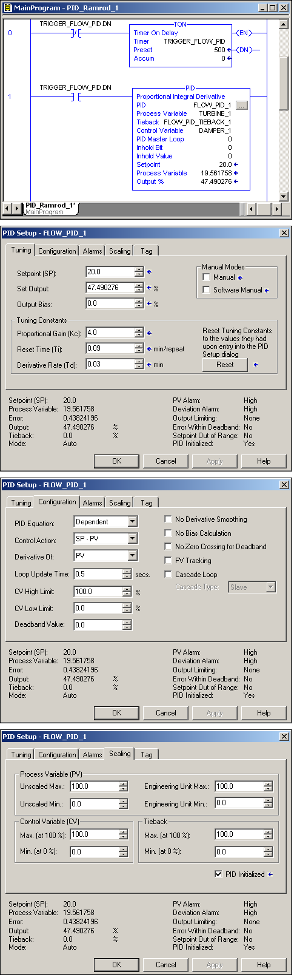Click ladder editor scroll up arrow
Screen dimensions: 297x980
284,25
